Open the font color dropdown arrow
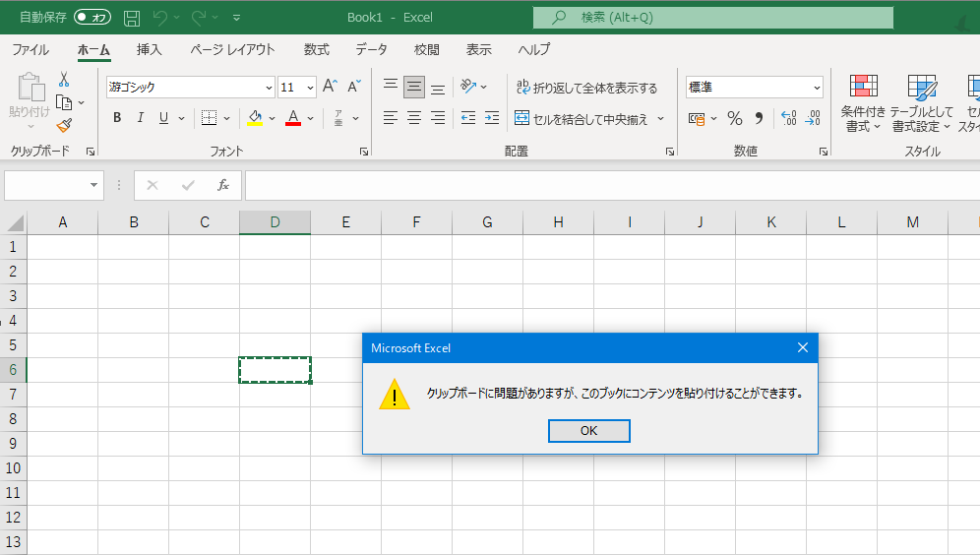 point(311,118)
